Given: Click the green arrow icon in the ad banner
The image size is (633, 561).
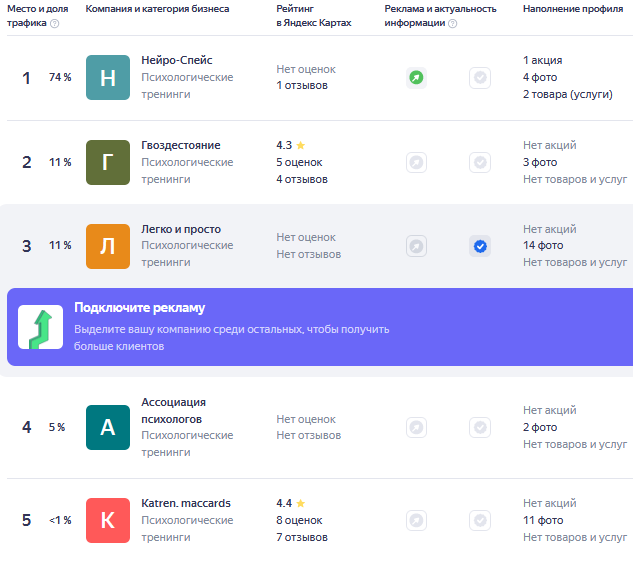Looking at the screenshot, I should click(40, 327).
